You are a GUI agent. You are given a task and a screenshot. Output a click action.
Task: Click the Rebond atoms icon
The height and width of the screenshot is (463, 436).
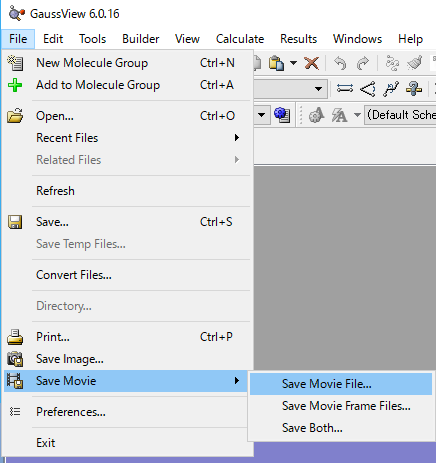click(392, 63)
